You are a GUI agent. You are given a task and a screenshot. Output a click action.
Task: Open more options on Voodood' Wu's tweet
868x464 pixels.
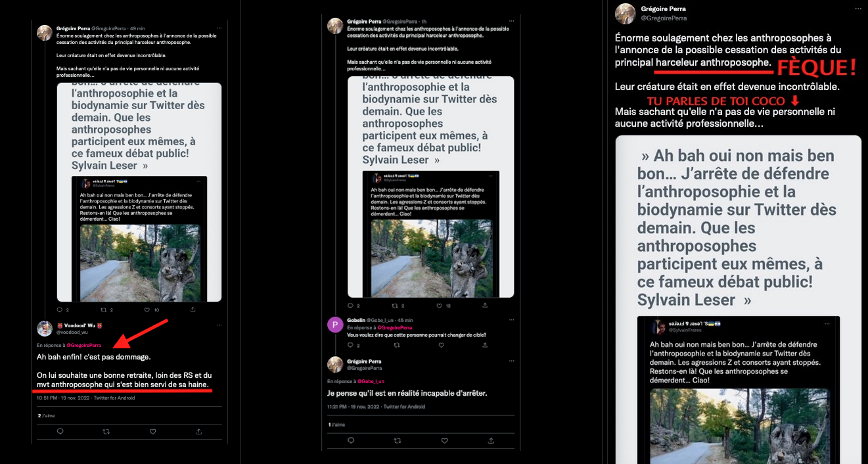click(x=219, y=325)
